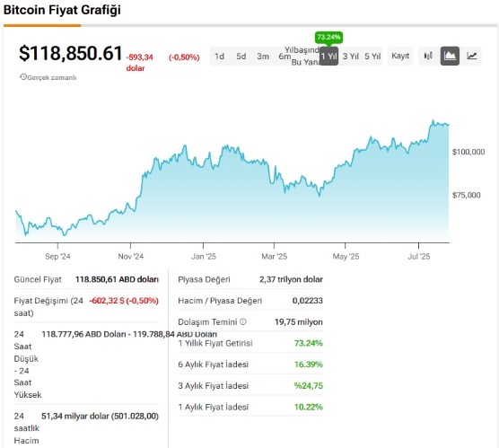499x448 pixels.
Task: Click the -602,32 $ (-0,50%) value
Action: 124,301
